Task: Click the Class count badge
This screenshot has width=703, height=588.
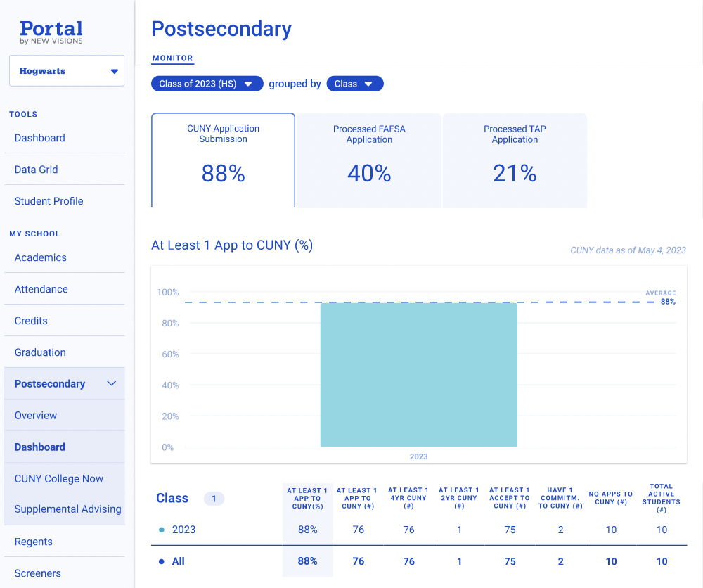Action: click(x=214, y=499)
